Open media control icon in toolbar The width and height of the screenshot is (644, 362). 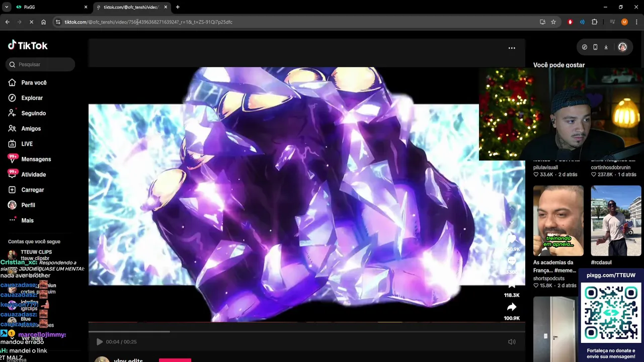612,22
